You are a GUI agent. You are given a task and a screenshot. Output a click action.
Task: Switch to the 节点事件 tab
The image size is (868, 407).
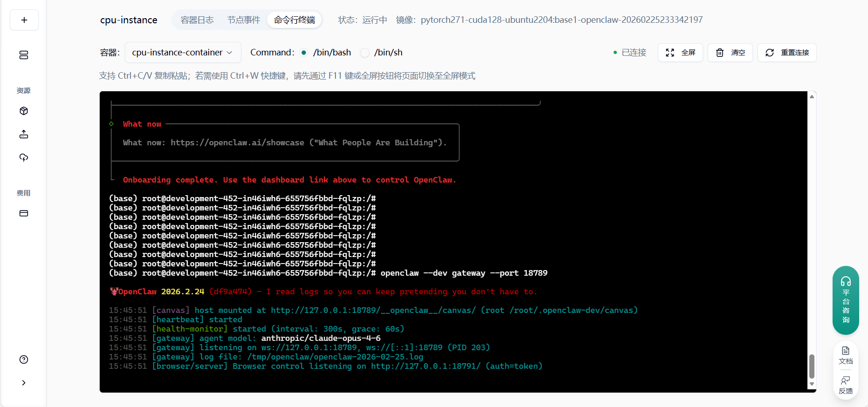(244, 20)
